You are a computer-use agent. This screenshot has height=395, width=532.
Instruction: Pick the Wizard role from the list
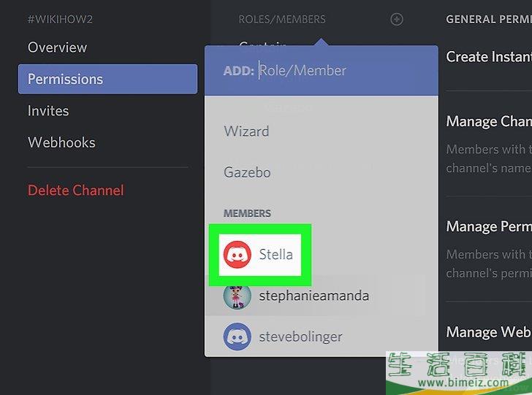246,131
